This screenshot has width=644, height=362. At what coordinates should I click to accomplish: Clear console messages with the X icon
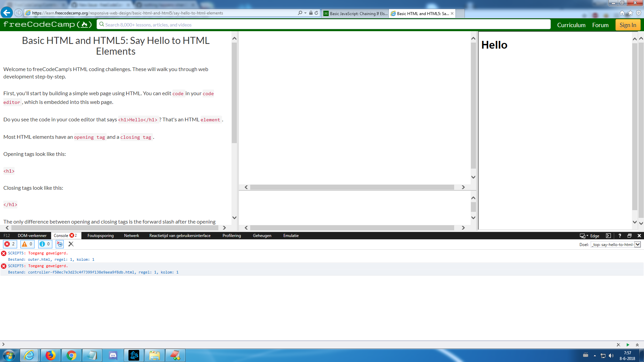point(71,244)
